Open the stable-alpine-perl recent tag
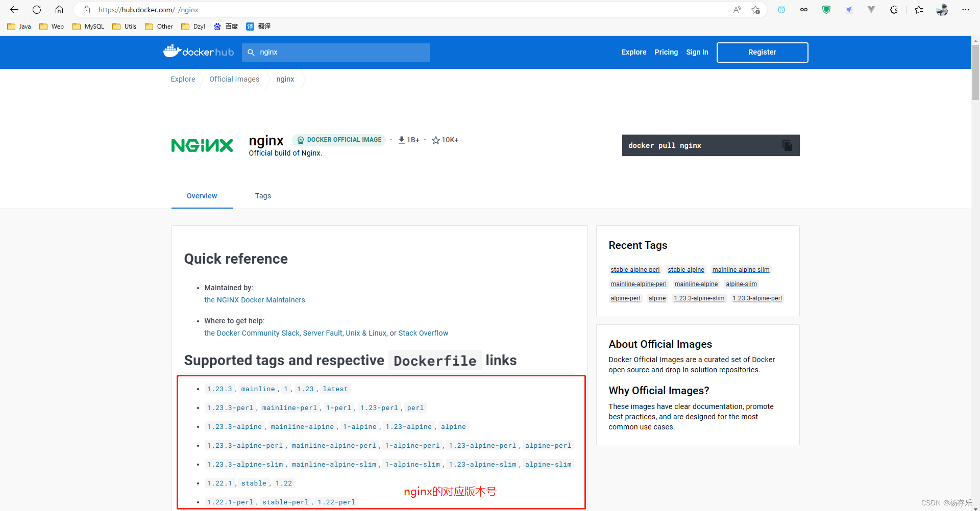980x511 pixels. click(x=635, y=270)
